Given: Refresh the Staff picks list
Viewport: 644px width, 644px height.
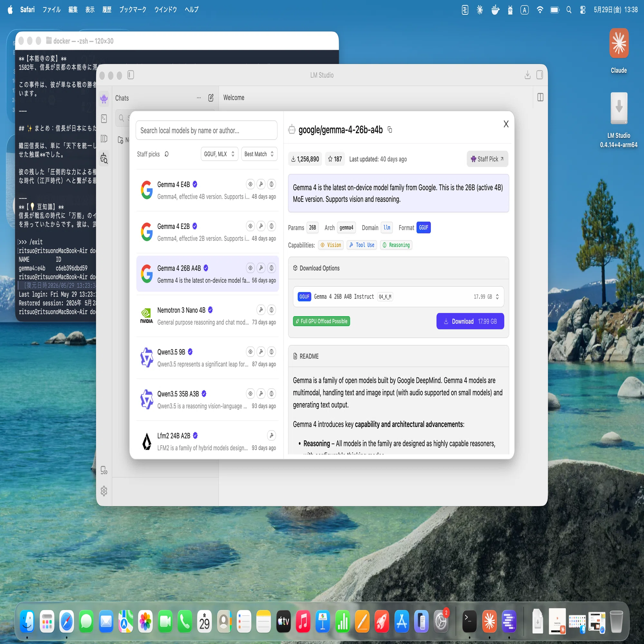Looking at the screenshot, I should tap(166, 154).
